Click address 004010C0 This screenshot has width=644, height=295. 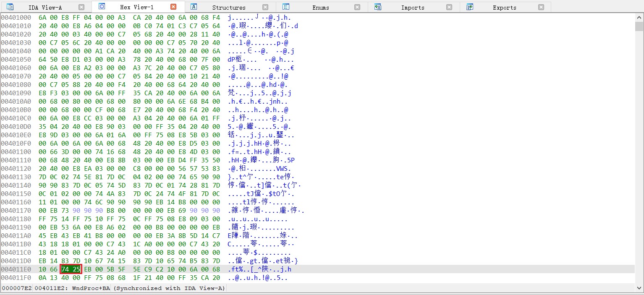pyautogui.click(x=16, y=118)
